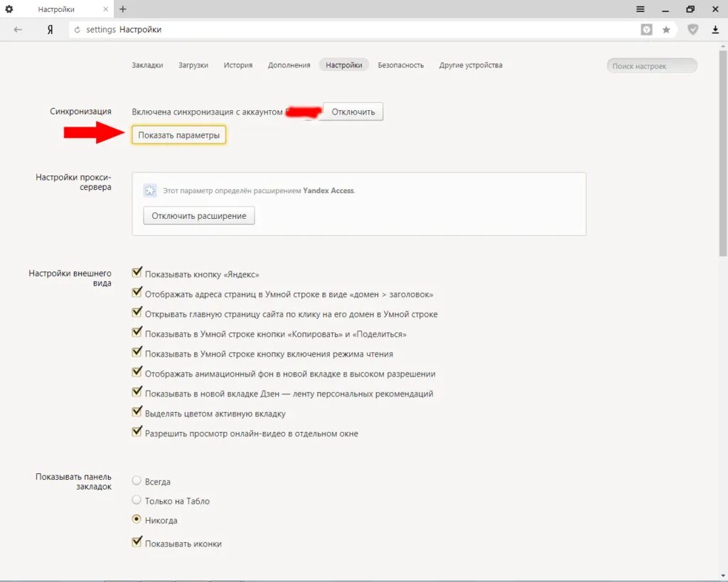Go to the Дополнения tab
The height and width of the screenshot is (582, 728).
pyautogui.click(x=289, y=65)
